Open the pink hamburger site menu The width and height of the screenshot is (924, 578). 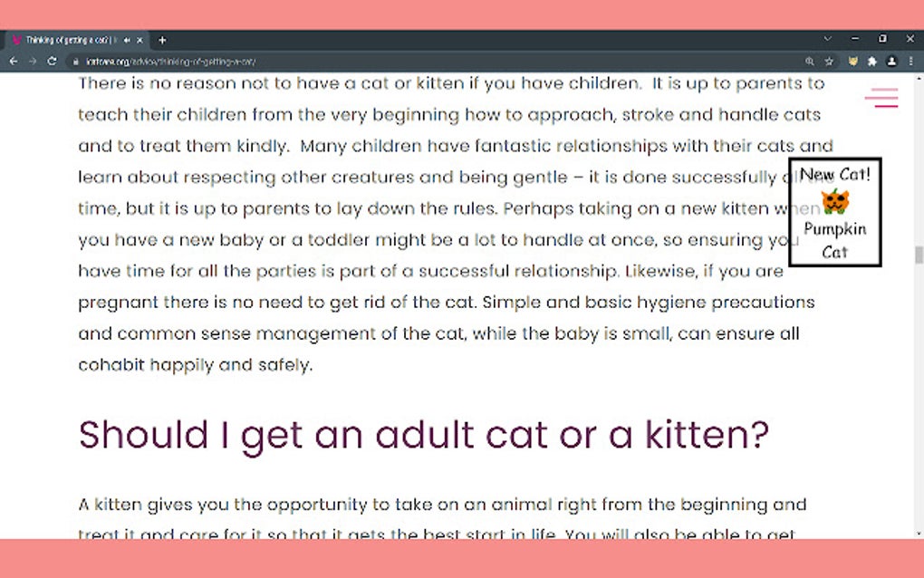(881, 98)
